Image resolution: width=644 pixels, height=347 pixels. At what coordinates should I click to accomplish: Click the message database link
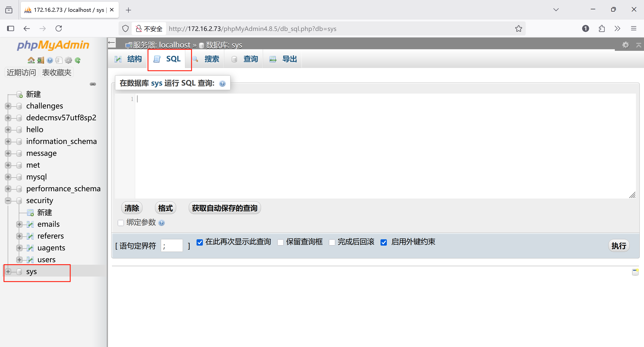42,153
